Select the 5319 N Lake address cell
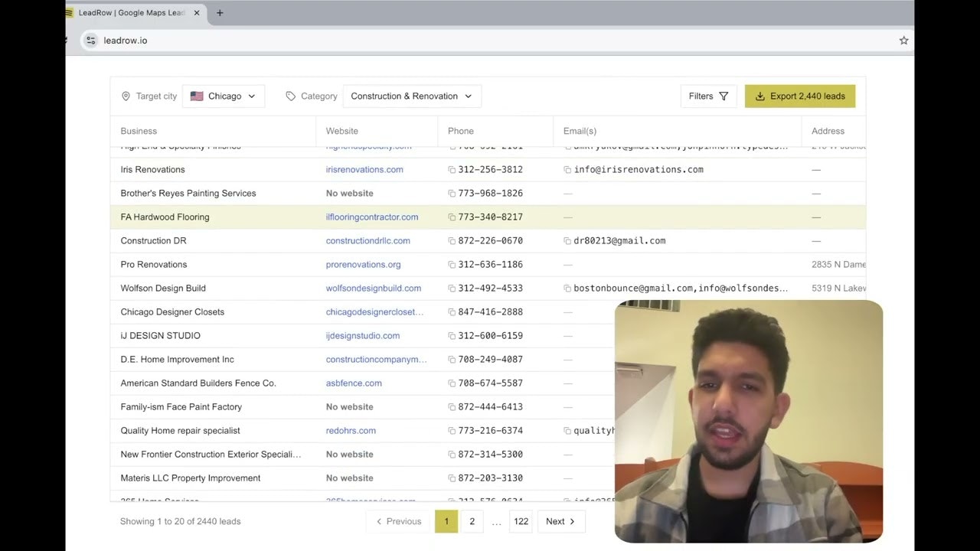The image size is (980, 551). point(838,289)
